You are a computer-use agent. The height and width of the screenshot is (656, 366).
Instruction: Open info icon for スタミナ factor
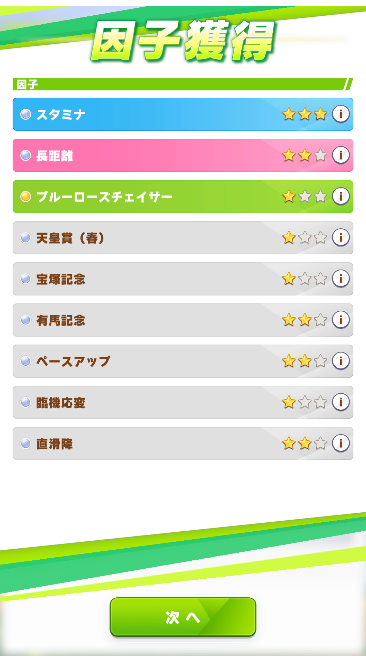coord(341,114)
